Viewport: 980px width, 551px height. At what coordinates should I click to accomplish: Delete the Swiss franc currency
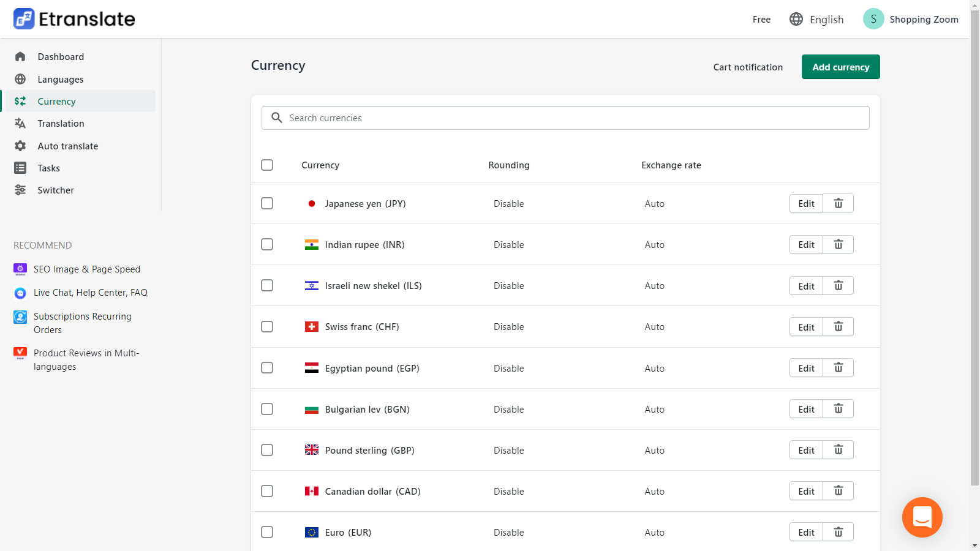pos(839,326)
